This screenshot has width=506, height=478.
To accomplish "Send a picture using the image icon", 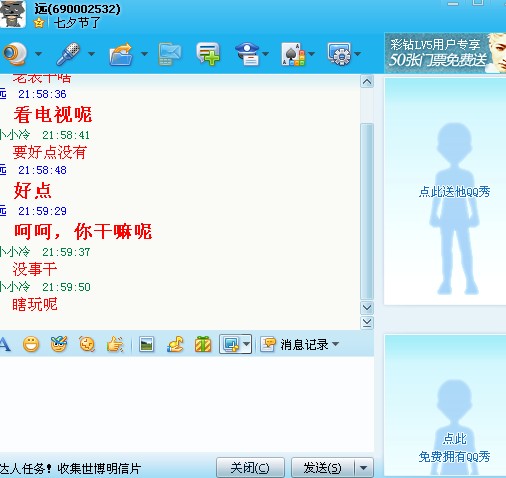I will coord(147,344).
